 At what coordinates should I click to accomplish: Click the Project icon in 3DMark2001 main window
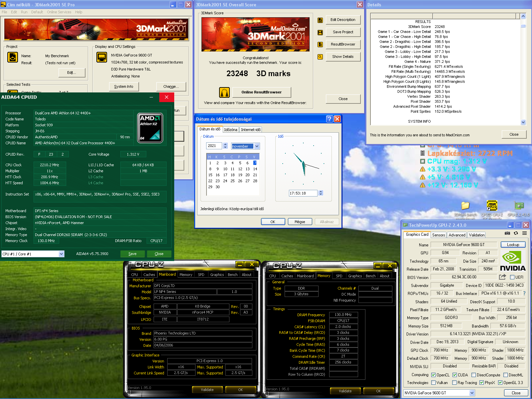coord(13,57)
